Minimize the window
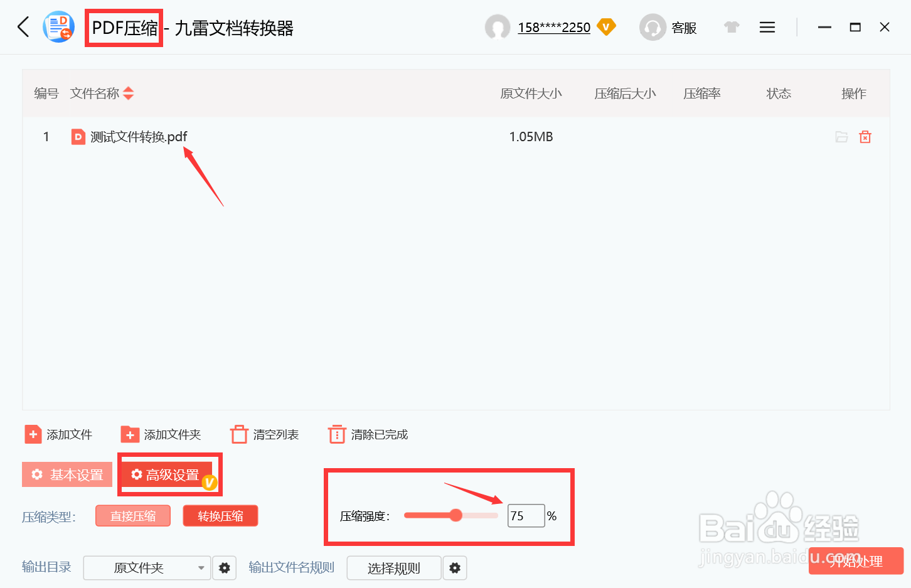911x588 pixels. [824, 27]
